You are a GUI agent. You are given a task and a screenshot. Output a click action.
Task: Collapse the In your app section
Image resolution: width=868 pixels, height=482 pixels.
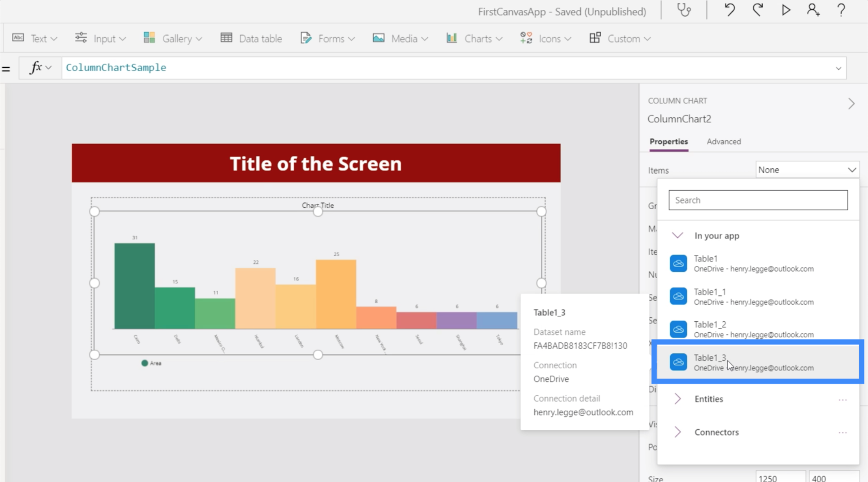point(677,236)
